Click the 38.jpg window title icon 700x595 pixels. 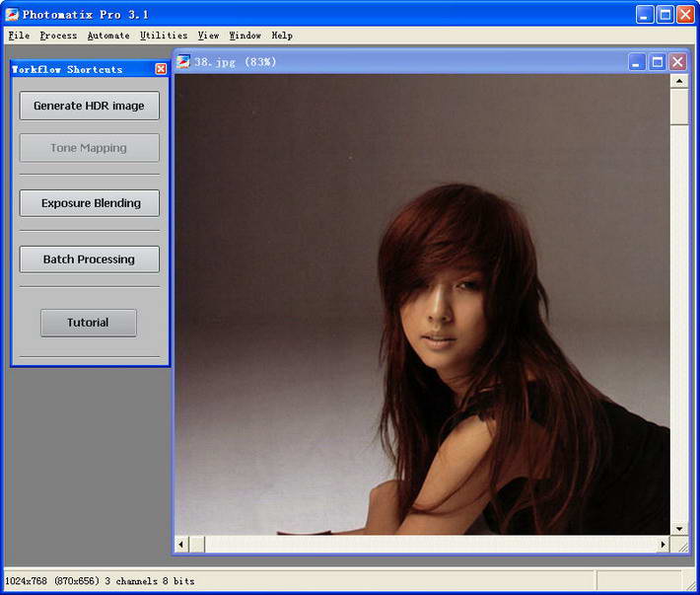coord(183,61)
